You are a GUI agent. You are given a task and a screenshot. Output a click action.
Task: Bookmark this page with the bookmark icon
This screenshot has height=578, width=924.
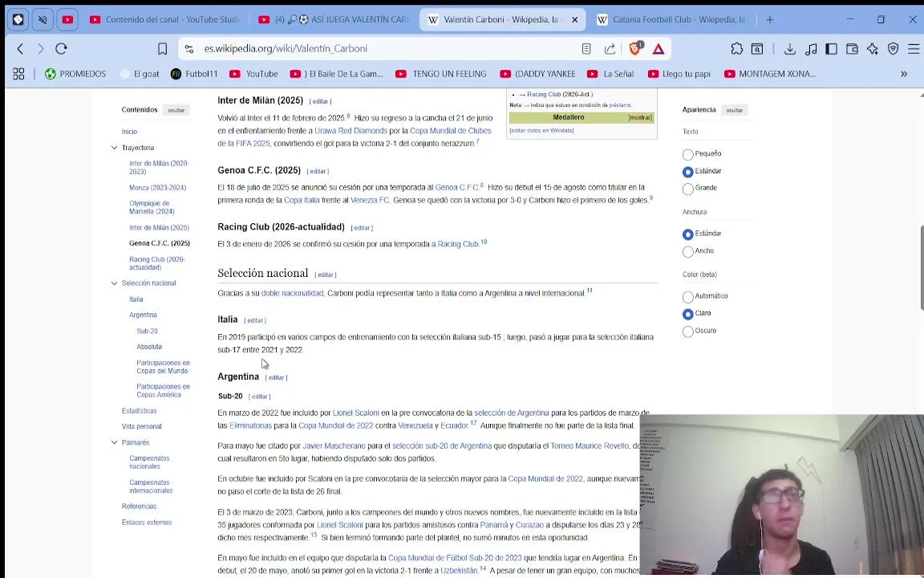[163, 49]
